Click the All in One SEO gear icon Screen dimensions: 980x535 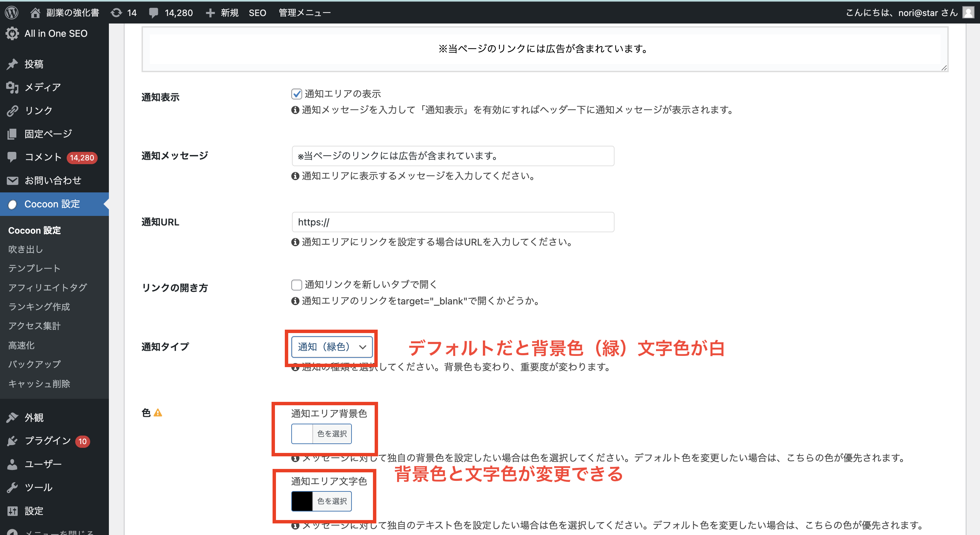pos(12,33)
